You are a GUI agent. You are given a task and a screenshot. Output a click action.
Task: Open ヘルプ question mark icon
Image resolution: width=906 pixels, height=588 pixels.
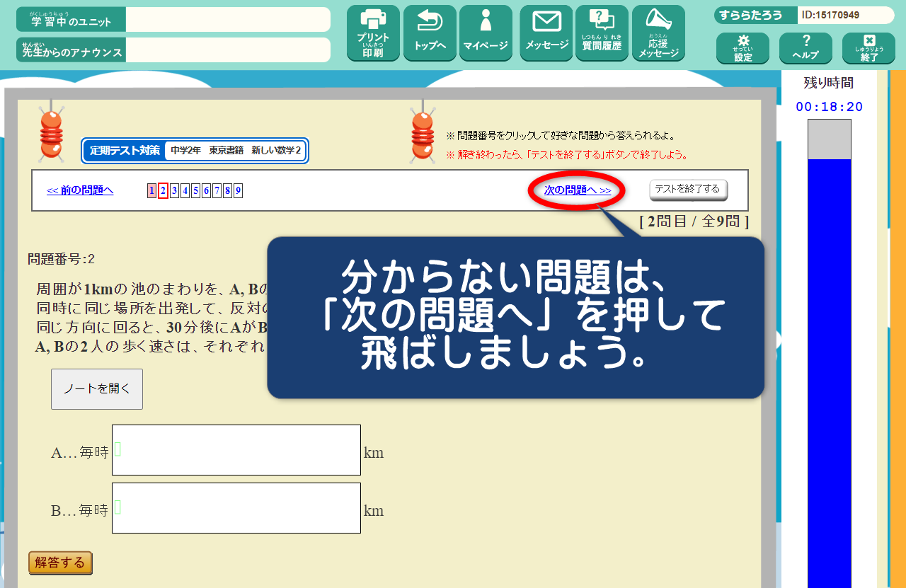click(805, 48)
